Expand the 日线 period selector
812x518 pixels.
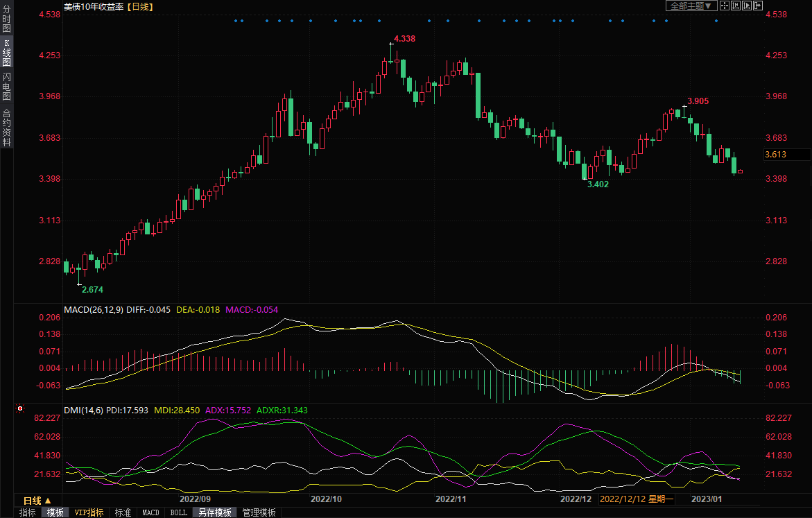(x=37, y=500)
